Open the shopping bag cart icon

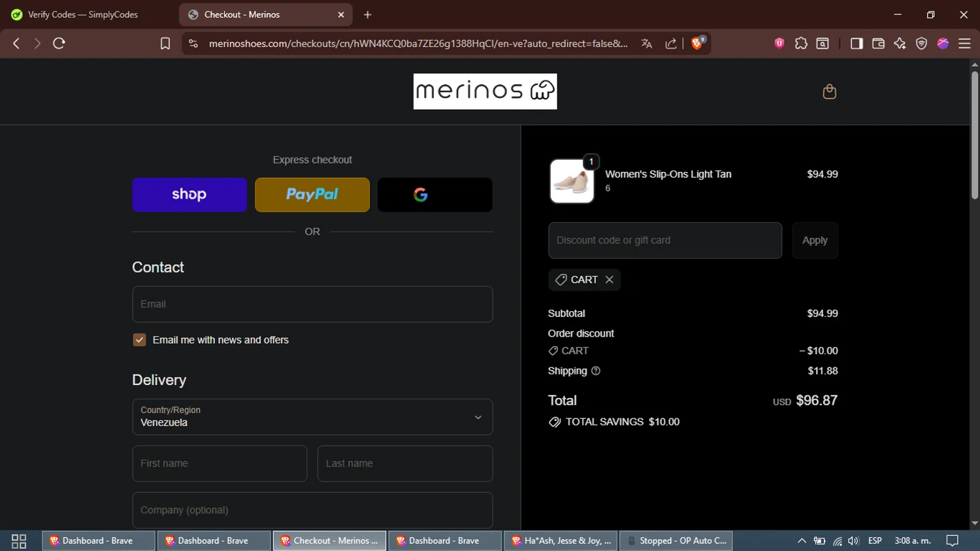pos(829,92)
